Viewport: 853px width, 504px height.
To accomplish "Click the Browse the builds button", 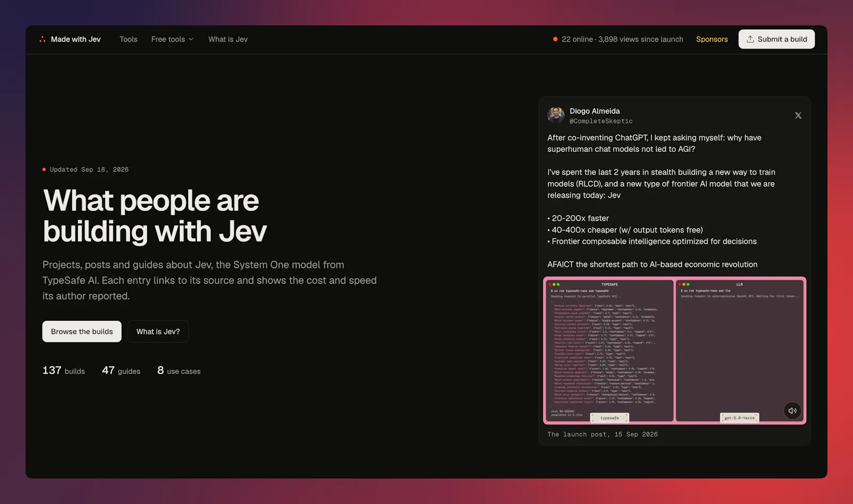I will [82, 331].
